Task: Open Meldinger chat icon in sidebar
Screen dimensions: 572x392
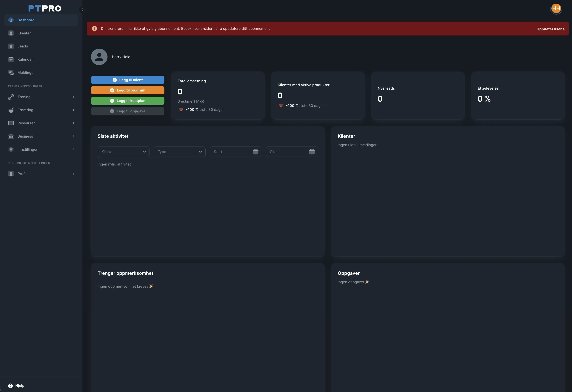Action: pyautogui.click(x=11, y=72)
